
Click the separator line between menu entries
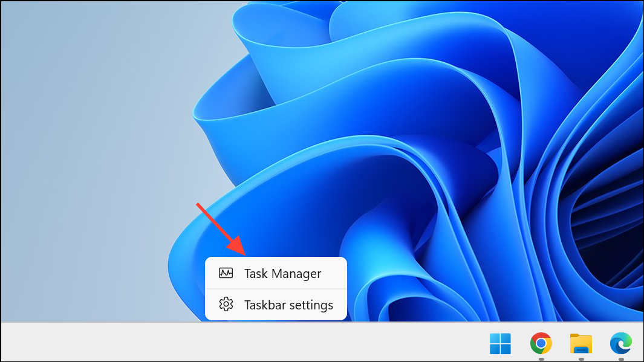(x=276, y=289)
